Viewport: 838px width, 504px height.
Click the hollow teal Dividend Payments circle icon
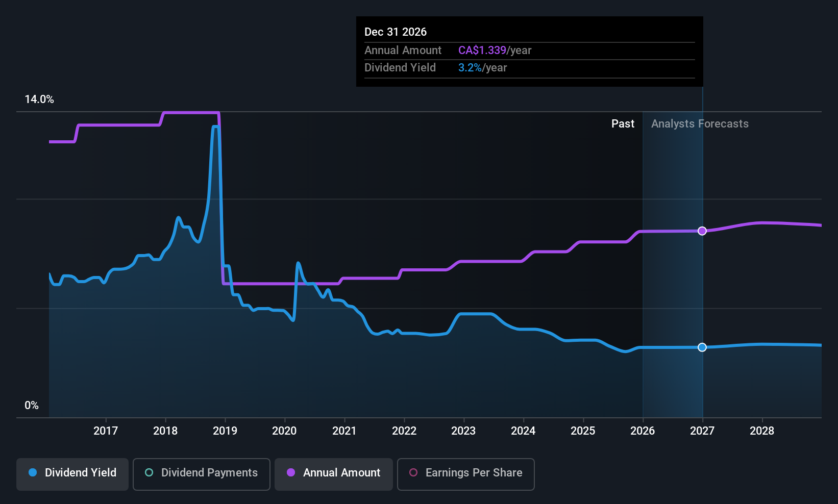click(149, 473)
